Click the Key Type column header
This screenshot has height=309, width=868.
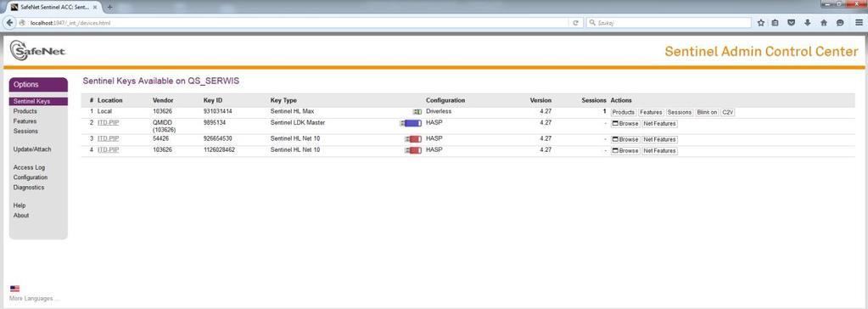pos(283,100)
